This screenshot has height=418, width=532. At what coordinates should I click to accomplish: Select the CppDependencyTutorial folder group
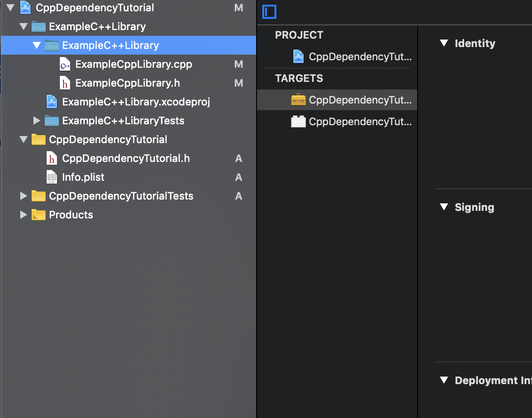pos(108,139)
